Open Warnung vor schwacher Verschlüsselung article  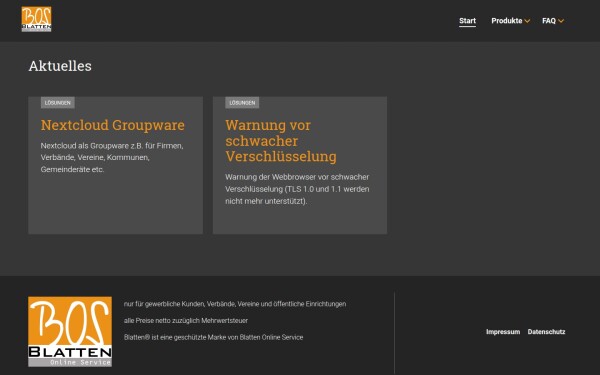pos(281,141)
